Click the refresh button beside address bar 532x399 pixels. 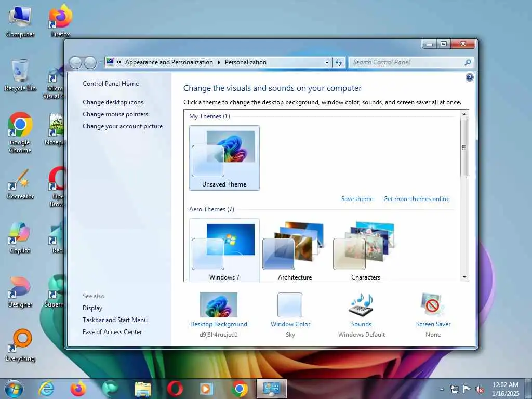click(339, 62)
